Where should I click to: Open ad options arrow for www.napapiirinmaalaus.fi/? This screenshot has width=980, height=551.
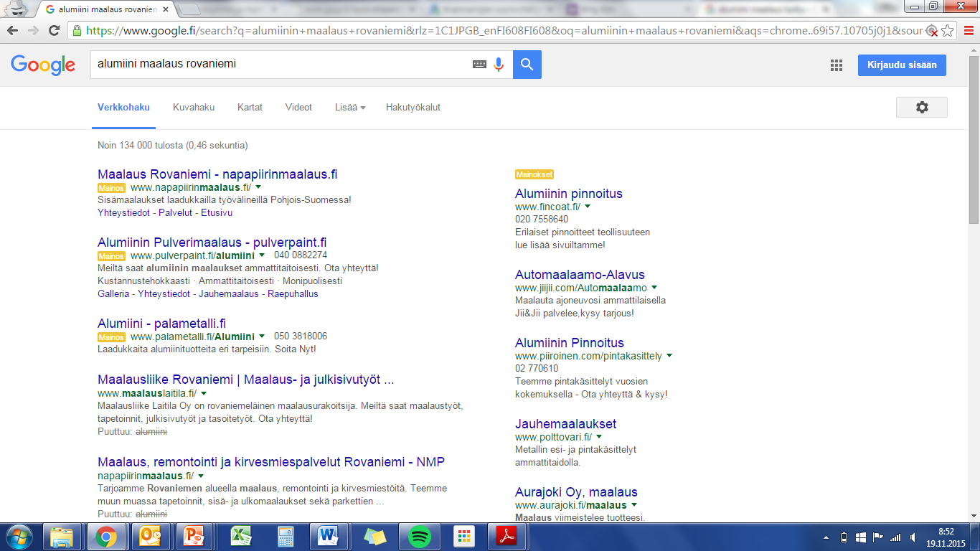258,187
